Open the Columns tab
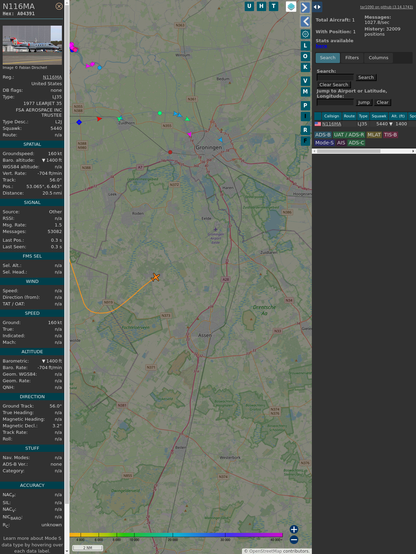Image resolution: width=416 pixels, height=554 pixels. (x=378, y=58)
